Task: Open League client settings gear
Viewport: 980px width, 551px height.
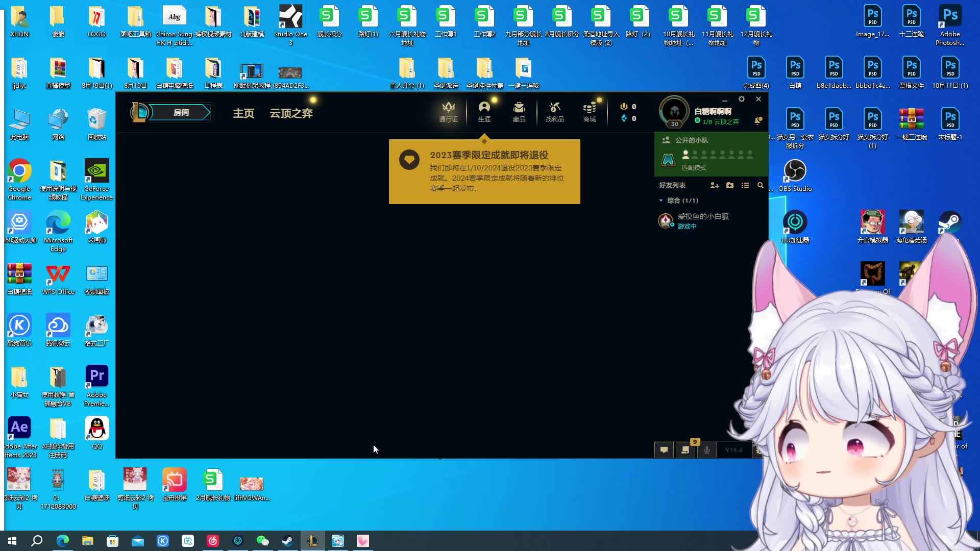Action: coord(742,99)
